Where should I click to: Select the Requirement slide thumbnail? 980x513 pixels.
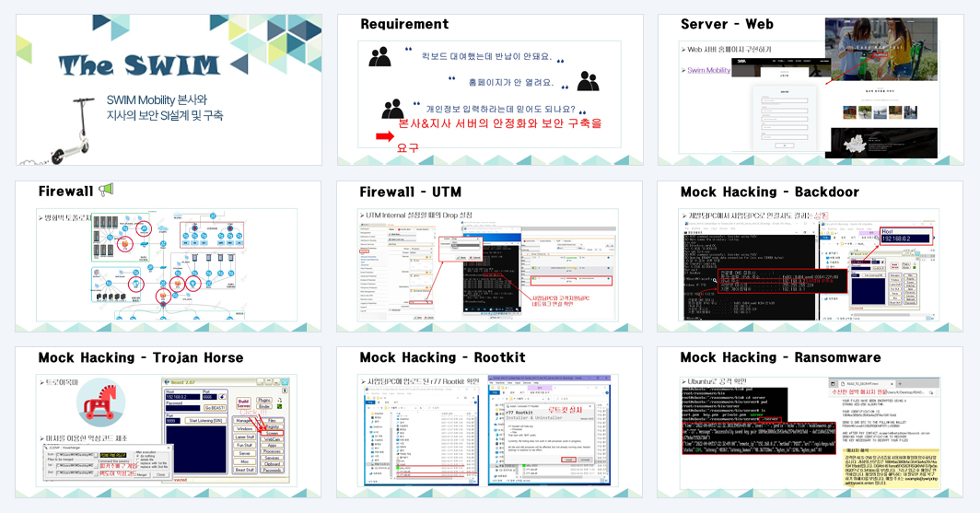point(489,90)
